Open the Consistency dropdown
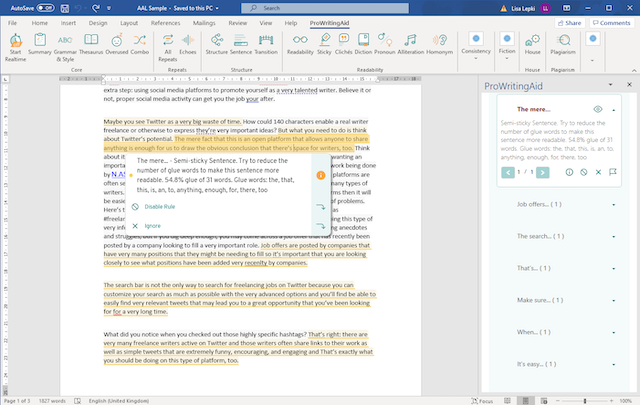This screenshot has width=640, height=405. [x=476, y=47]
